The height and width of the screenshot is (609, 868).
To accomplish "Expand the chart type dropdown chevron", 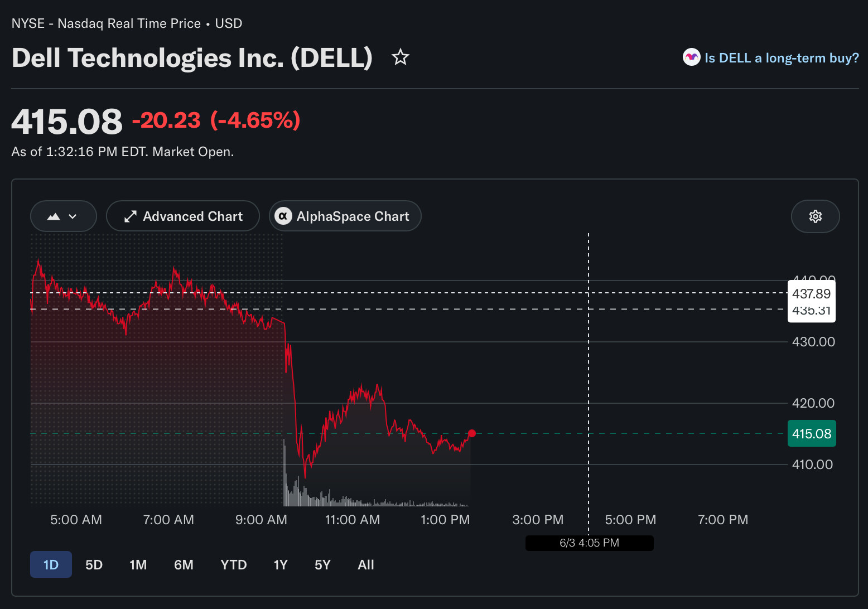I will pyautogui.click(x=73, y=216).
